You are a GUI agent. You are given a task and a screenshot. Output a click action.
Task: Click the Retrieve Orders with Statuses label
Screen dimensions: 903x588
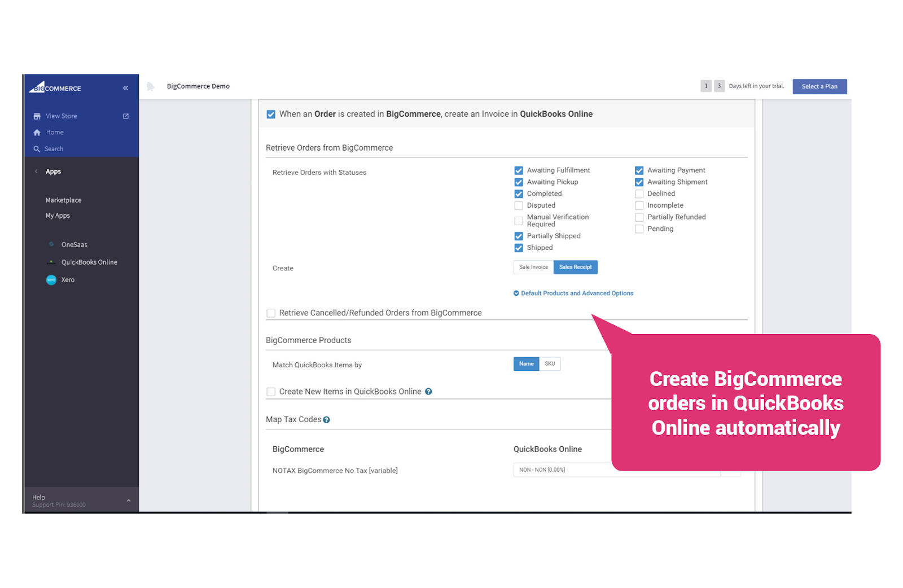tap(319, 173)
